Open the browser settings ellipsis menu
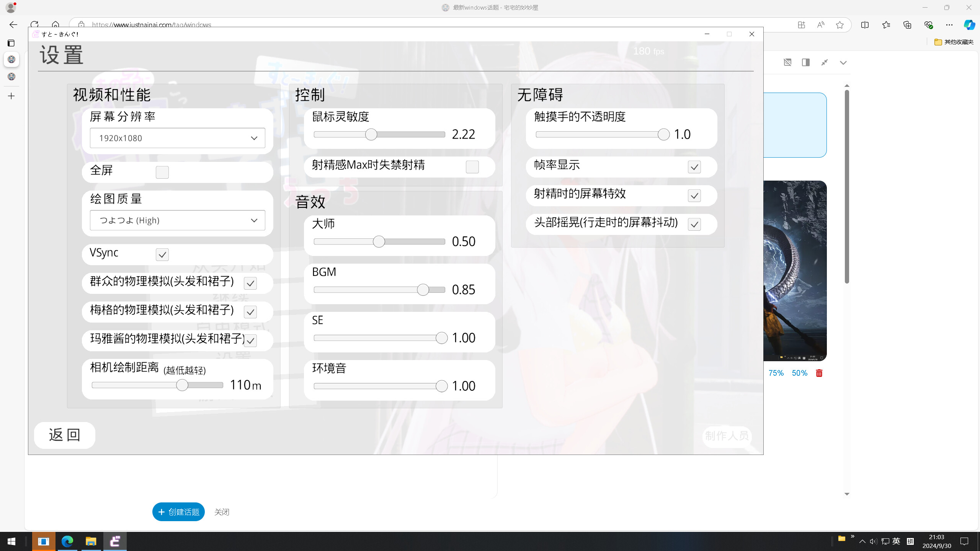The width and height of the screenshot is (980, 551). click(x=949, y=25)
